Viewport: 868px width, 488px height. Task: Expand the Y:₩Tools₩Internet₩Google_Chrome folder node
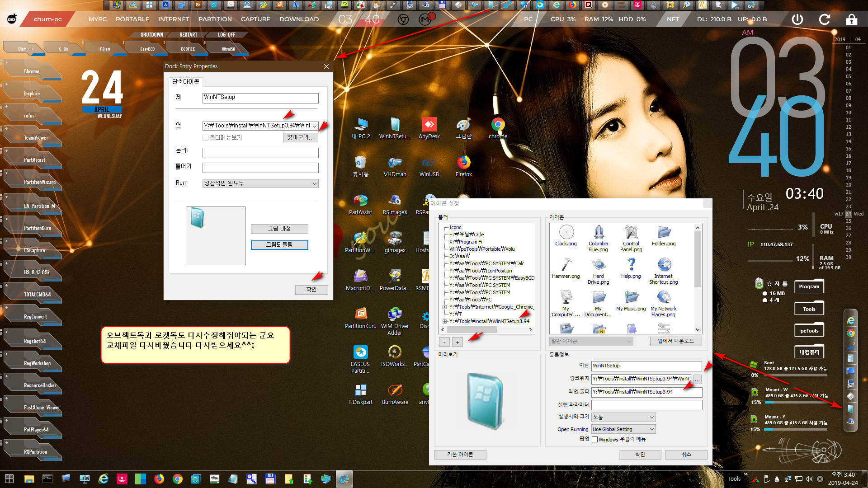point(445,307)
